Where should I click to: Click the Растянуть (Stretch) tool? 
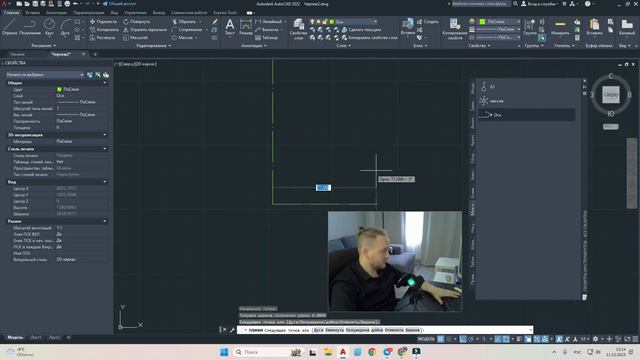(102, 38)
